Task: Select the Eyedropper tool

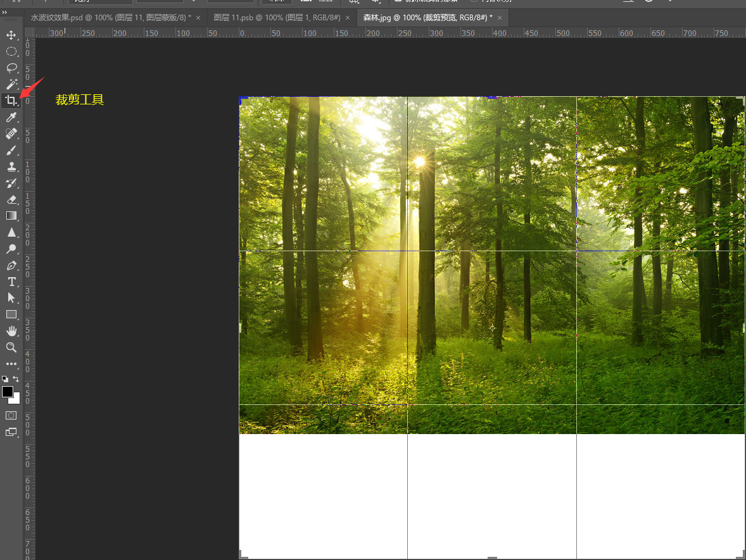Action: coord(11,117)
